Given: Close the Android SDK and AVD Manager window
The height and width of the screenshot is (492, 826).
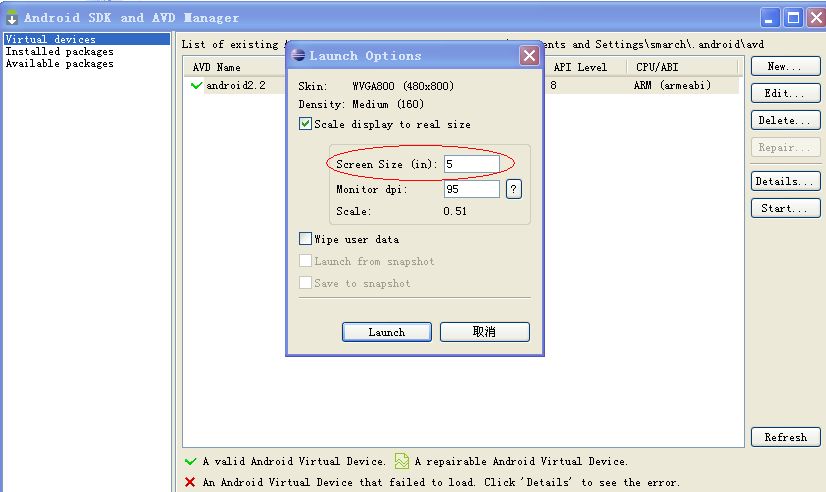Looking at the screenshot, I should click(816, 18).
